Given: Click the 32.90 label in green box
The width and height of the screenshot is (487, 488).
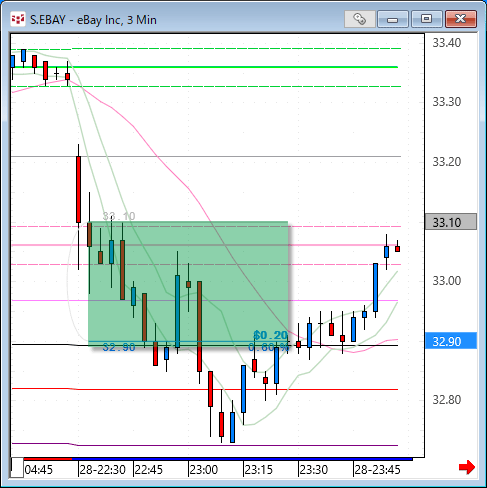Looking at the screenshot, I should point(119,347).
